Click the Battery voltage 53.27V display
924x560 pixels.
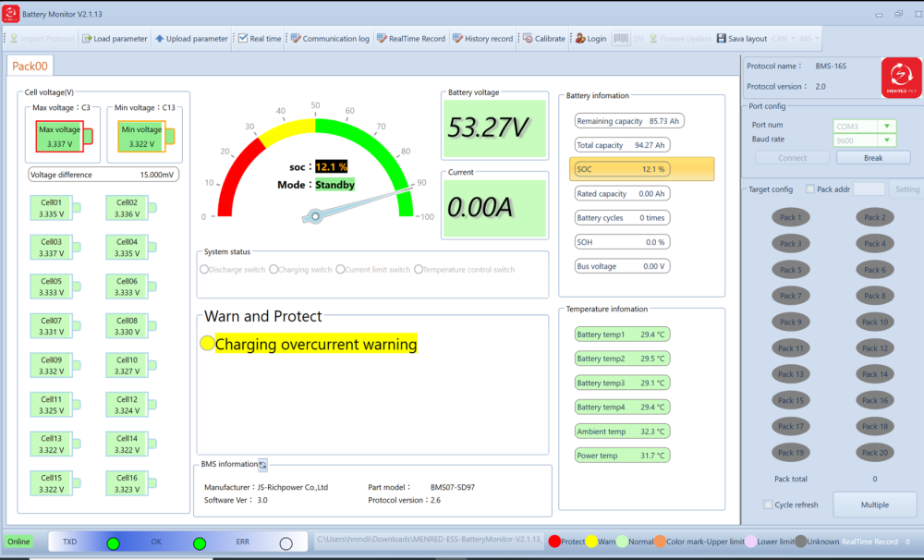pyautogui.click(x=494, y=128)
